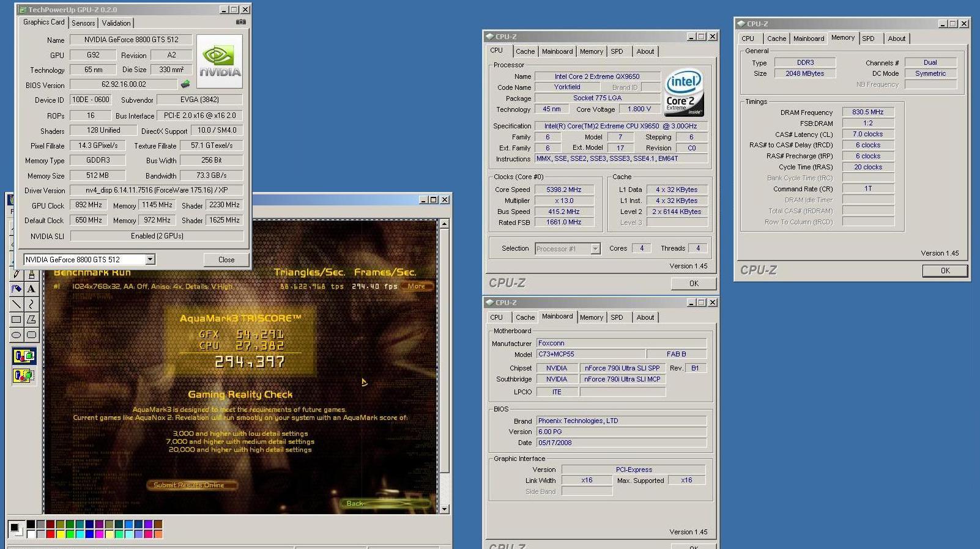This screenshot has width=980, height=549.
Task: Click the foreground/background color indicator box
Action: tap(17, 529)
